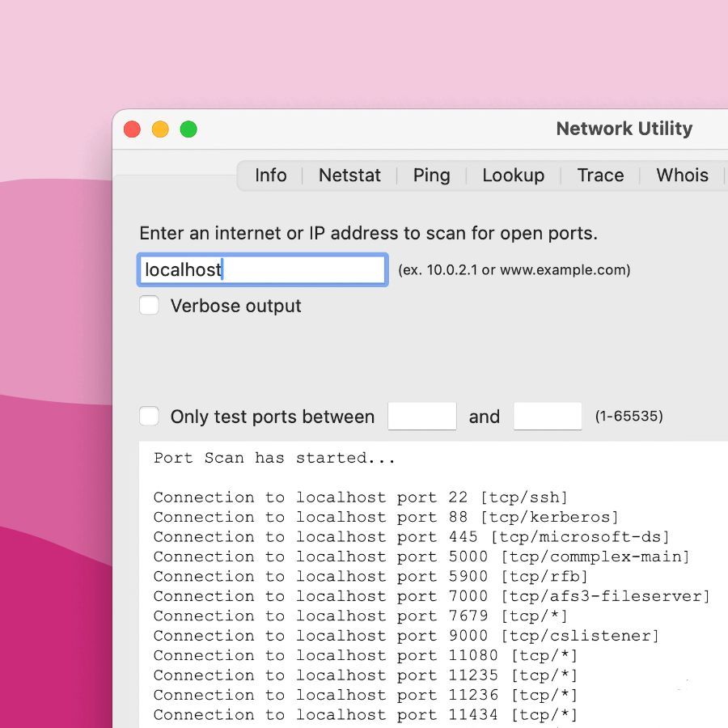Select the port 7000 [tcp/afs3-fileserver] result line
The height and width of the screenshot is (728, 728).
432,596
